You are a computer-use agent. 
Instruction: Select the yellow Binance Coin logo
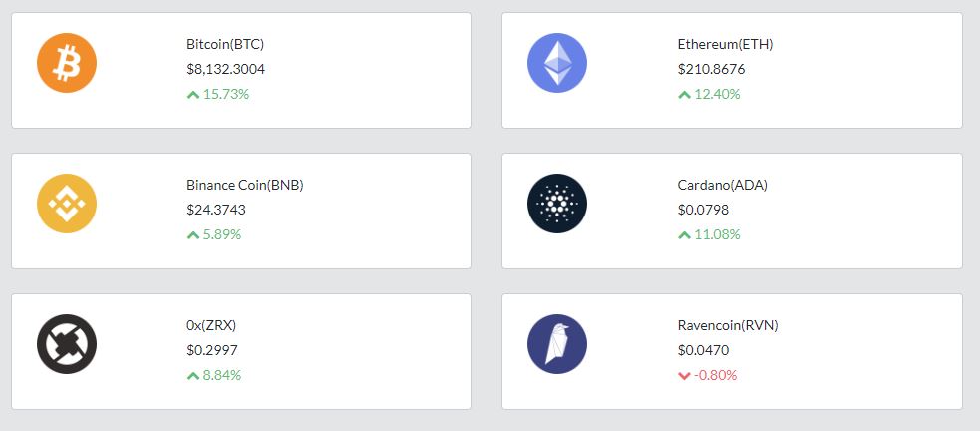(x=66, y=204)
